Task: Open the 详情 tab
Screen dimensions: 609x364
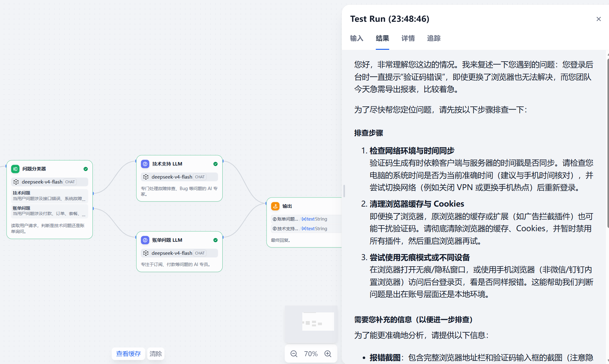Action: pyautogui.click(x=408, y=38)
